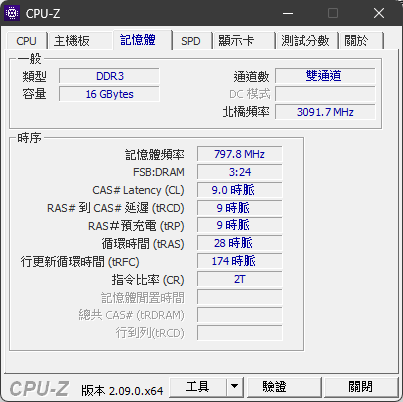
Task: Click the CPU-Z app icon in title bar
Action: [12, 13]
